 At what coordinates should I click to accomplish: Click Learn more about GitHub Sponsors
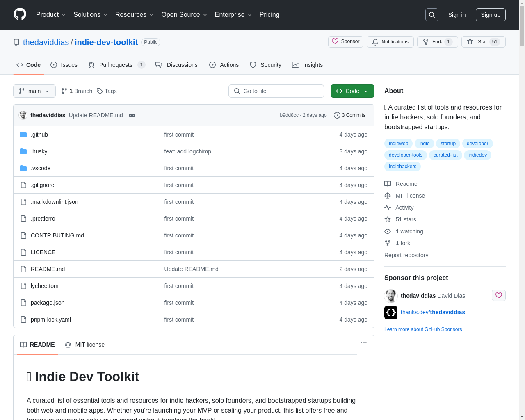pyautogui.click(x=423, y=329)
